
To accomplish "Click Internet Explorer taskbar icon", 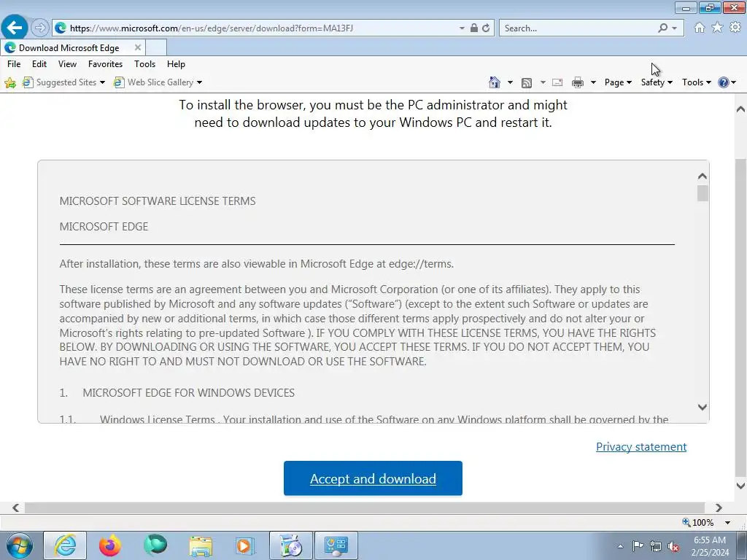I will point(65,545).
